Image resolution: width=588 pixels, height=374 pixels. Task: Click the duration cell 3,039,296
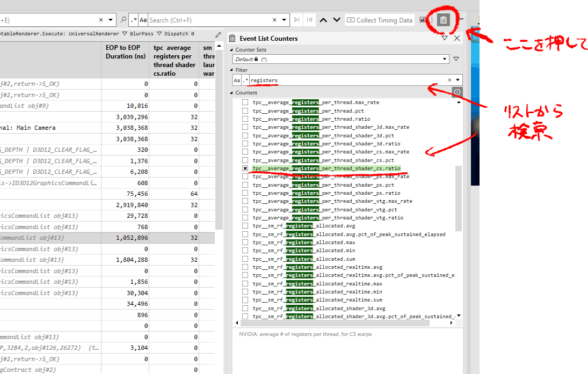click(125, 117)
